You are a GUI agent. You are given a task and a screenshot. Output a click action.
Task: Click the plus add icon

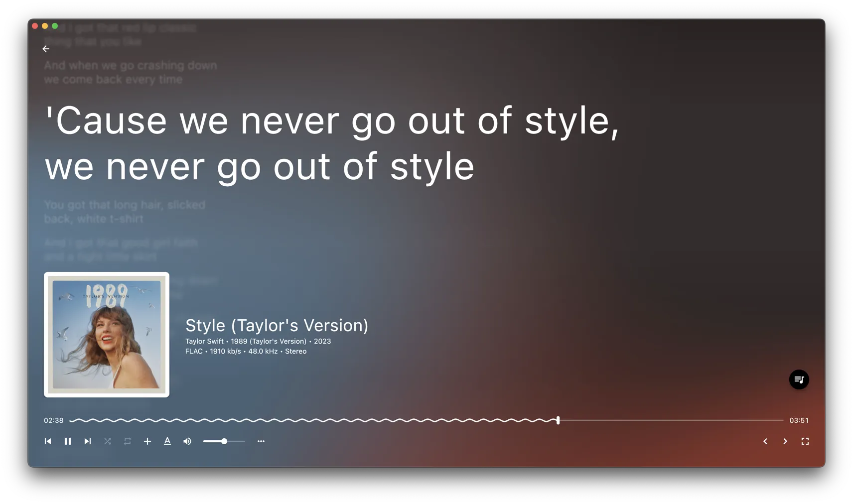(147, 441)
